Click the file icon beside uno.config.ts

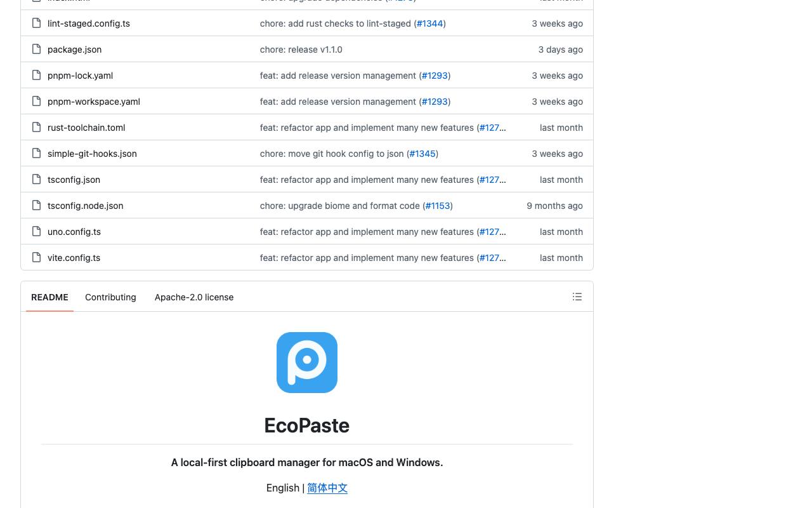pos(36,231)
